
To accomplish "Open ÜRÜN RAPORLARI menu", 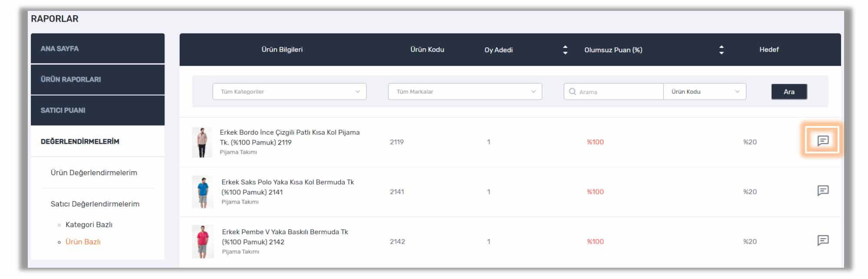I will 98,79.
